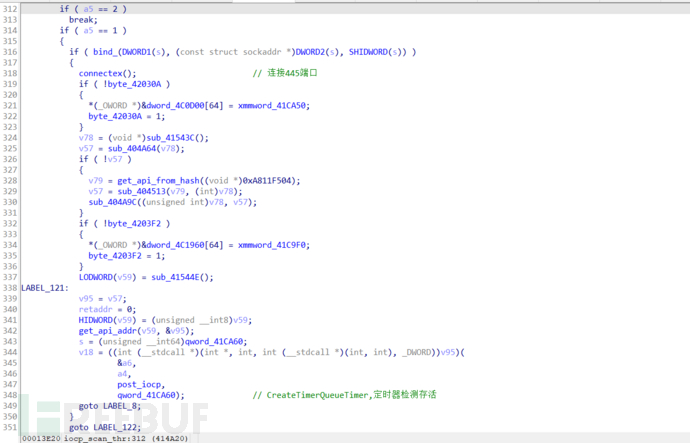Viewport: 690px width, 443px height.
Task: Click v95 = v57 assignment
Action: 103,299
